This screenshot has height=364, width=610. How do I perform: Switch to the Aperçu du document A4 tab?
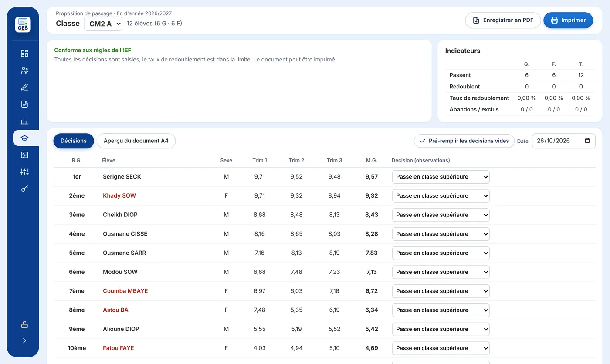136,141
